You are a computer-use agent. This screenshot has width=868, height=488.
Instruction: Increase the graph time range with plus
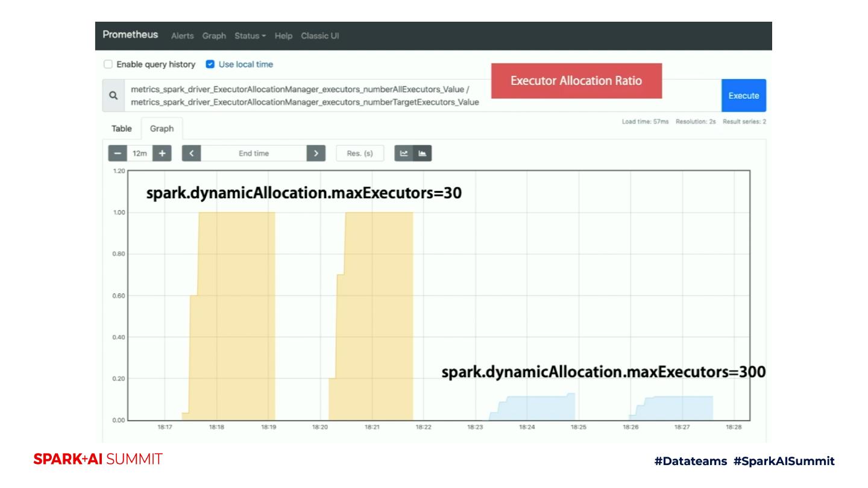click(x=162, y=154)
